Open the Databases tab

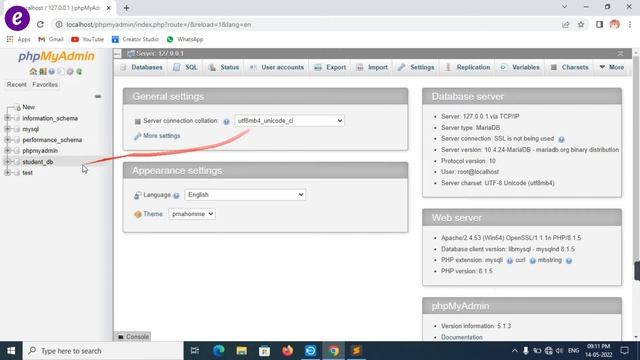click(x=142, y=67)
